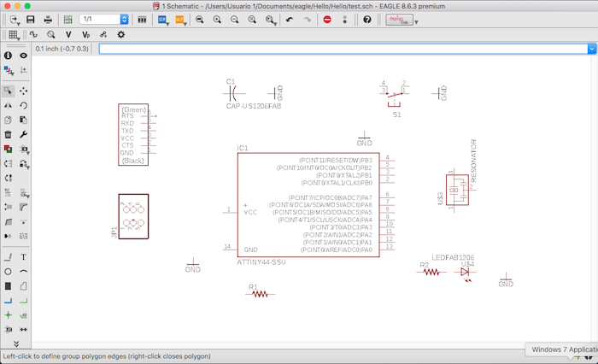
Task: Click the design link button
Action: click(x=399, y=20)
